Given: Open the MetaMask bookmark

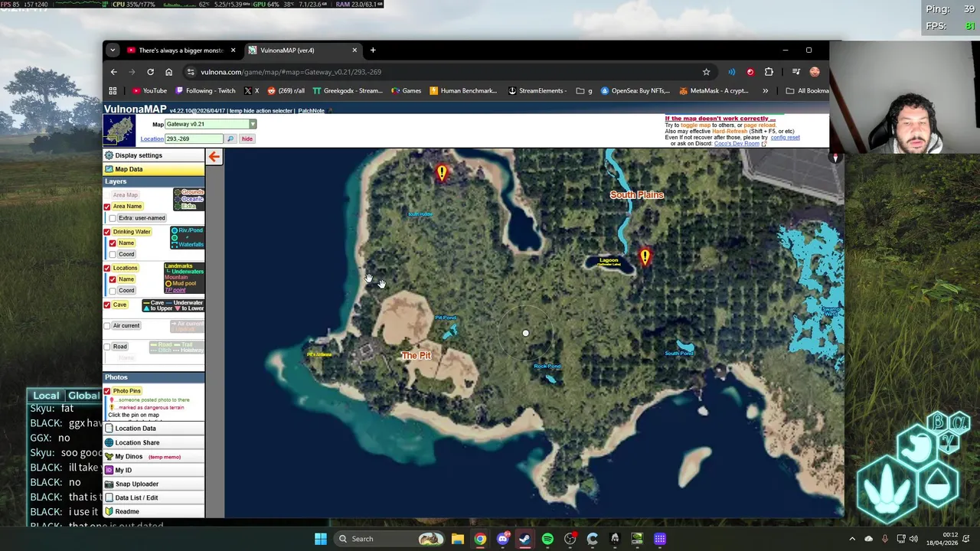Looking at the screenshot, I should click(x=714, y=91).
